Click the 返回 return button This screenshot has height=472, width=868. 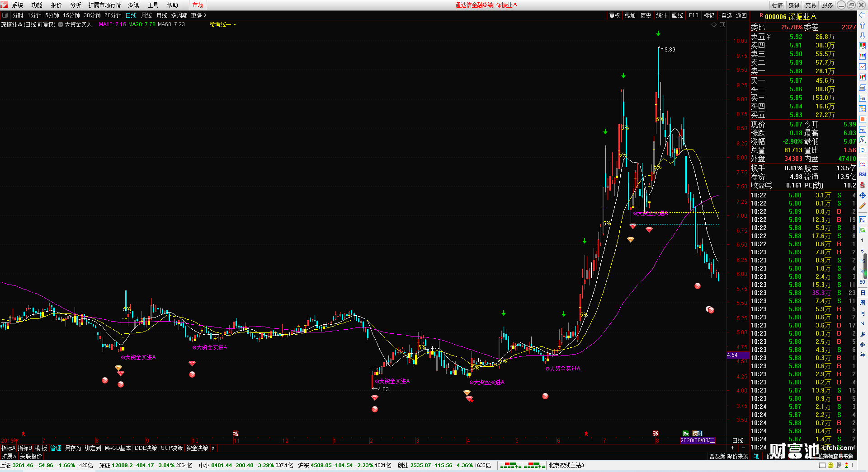[741, 15]
